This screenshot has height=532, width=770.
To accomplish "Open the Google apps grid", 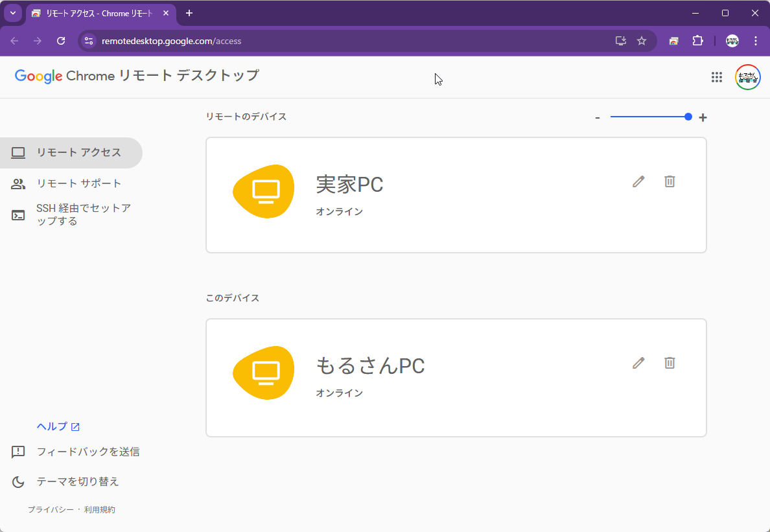I will [716, 77].
